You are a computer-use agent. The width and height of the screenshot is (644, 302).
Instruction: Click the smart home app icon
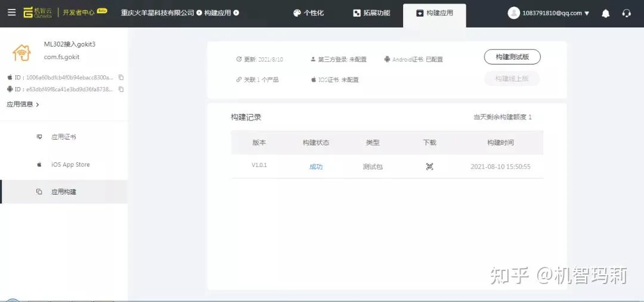tap(22, 52)
